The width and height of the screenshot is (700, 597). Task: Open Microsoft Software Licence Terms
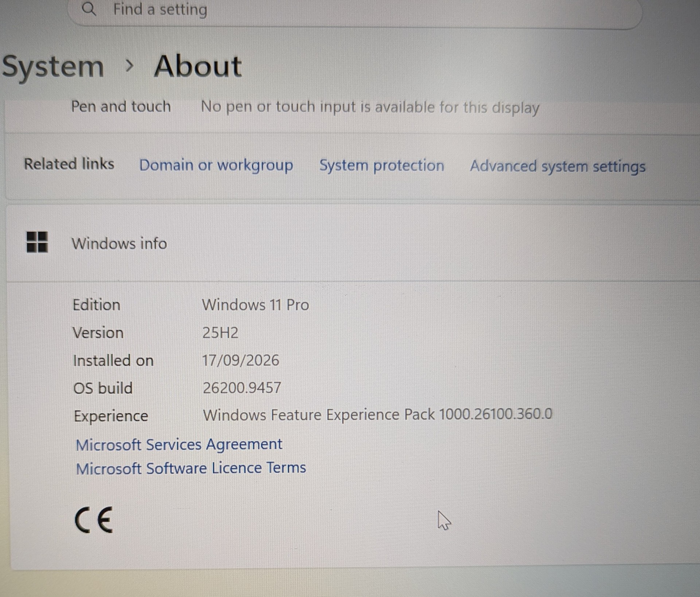(191, 468)
